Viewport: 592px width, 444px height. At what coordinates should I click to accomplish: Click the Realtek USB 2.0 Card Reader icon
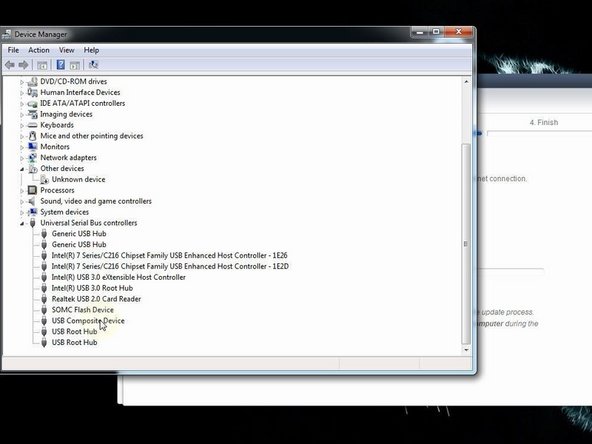pyautogui.click(x=44, y=299)
